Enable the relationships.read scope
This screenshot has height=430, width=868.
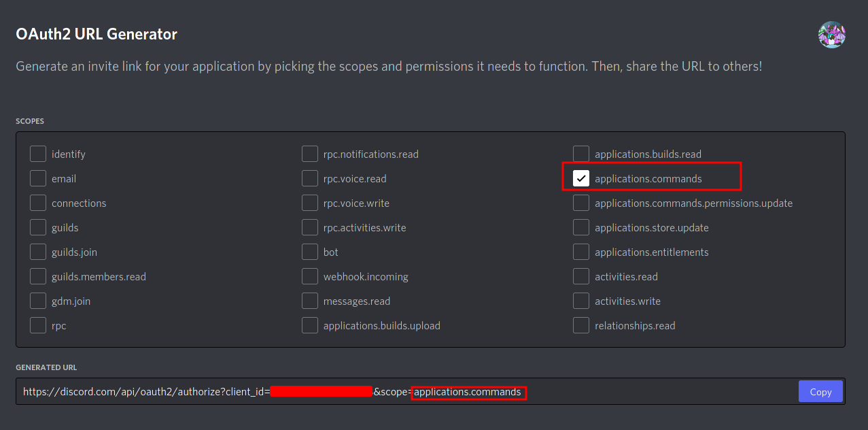click(x=581, y=325)
